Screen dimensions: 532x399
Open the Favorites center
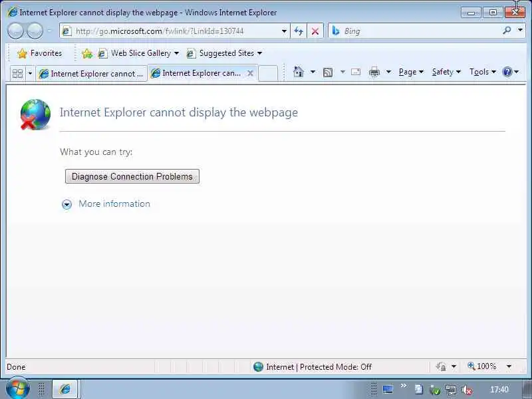(39, 53)
